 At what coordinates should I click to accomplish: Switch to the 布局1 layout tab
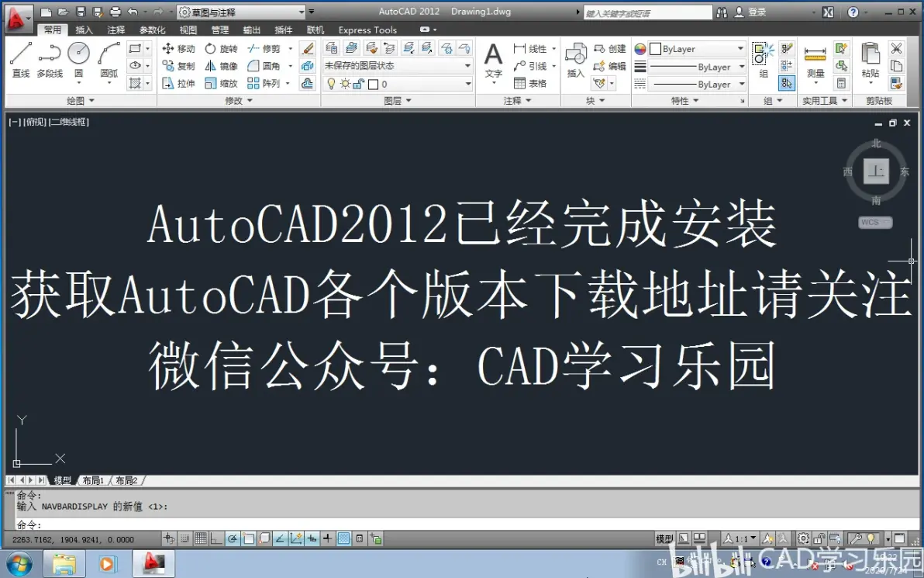click(93, 480)
